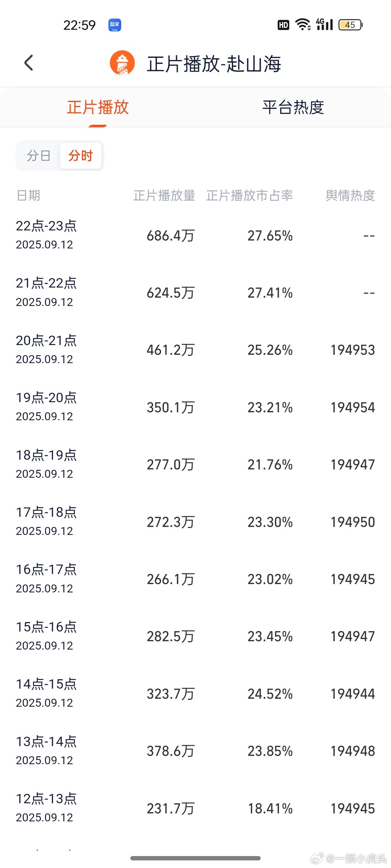Tap the 日期 column header
Viewport: 391px width, 868px height.
(28, 195)
